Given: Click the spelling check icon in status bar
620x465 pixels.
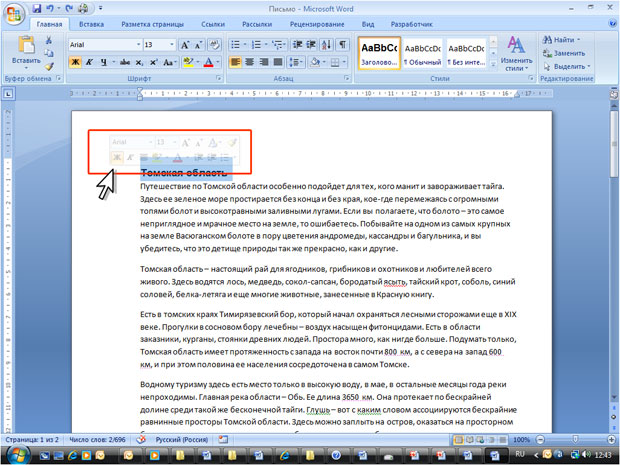Looking at the screenshot, I should tap(141, 439).
